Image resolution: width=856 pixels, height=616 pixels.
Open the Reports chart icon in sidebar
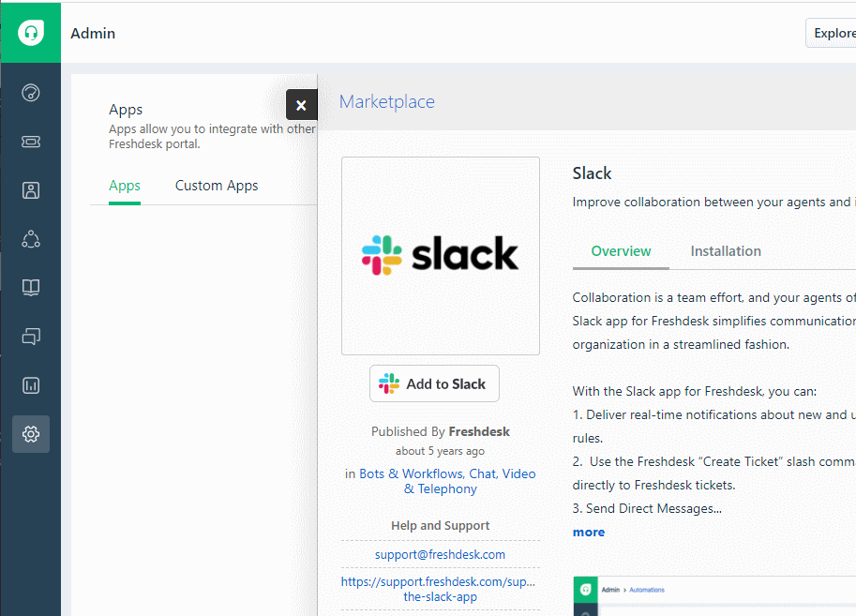(31, 385)
